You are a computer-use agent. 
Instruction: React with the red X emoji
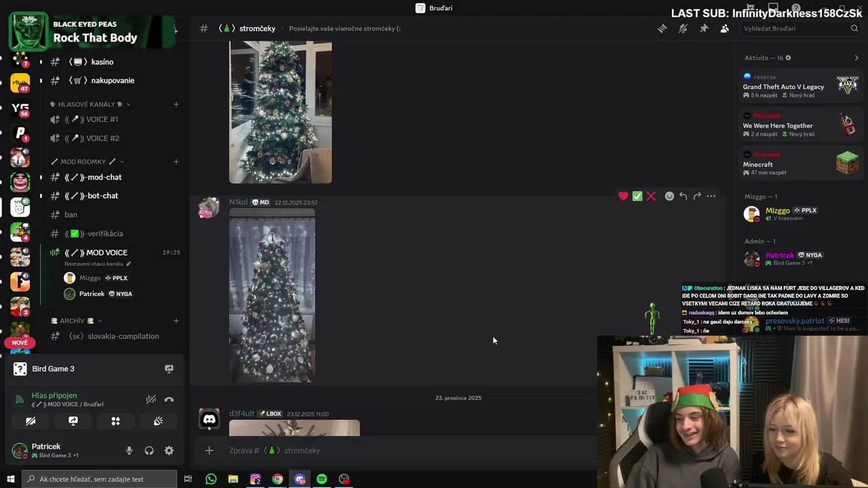[651, 196]
